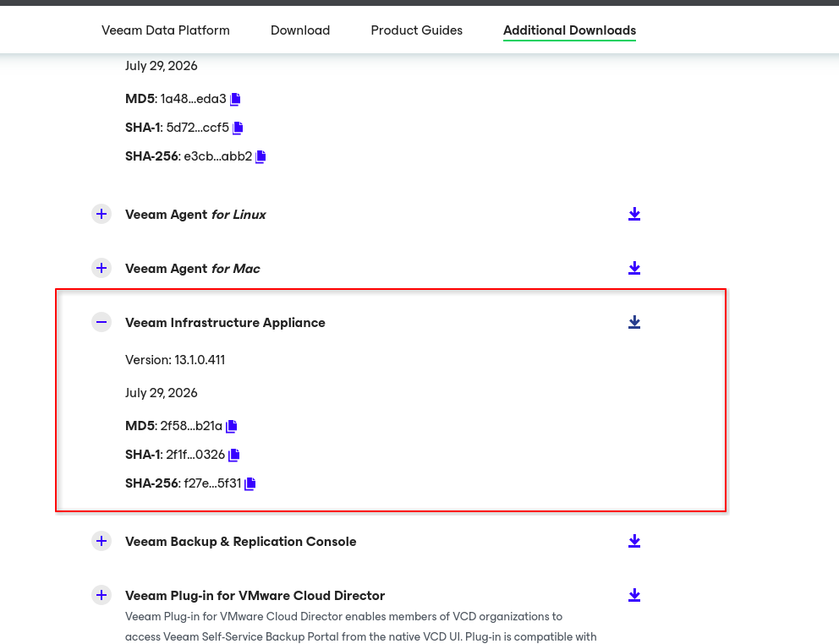Copy the MD5 hash 2f58...b21a
This screenshot has height=644, width=839.
point(232,426)
